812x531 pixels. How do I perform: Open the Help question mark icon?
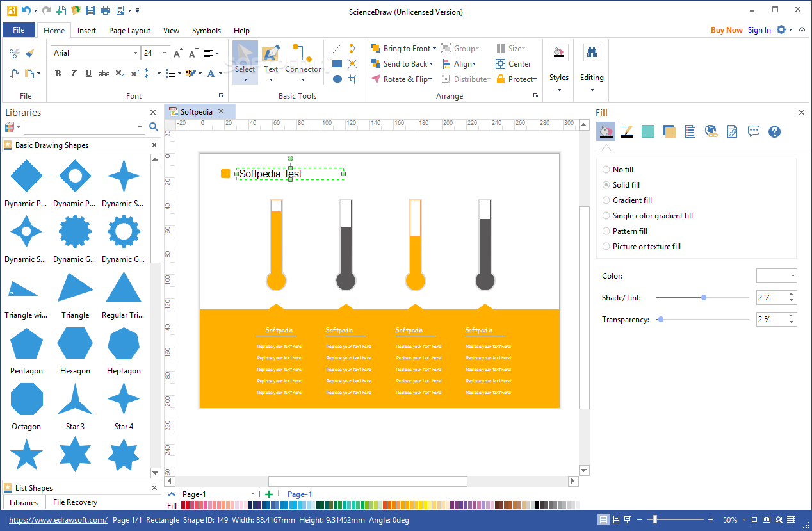(x=774, y=131)
